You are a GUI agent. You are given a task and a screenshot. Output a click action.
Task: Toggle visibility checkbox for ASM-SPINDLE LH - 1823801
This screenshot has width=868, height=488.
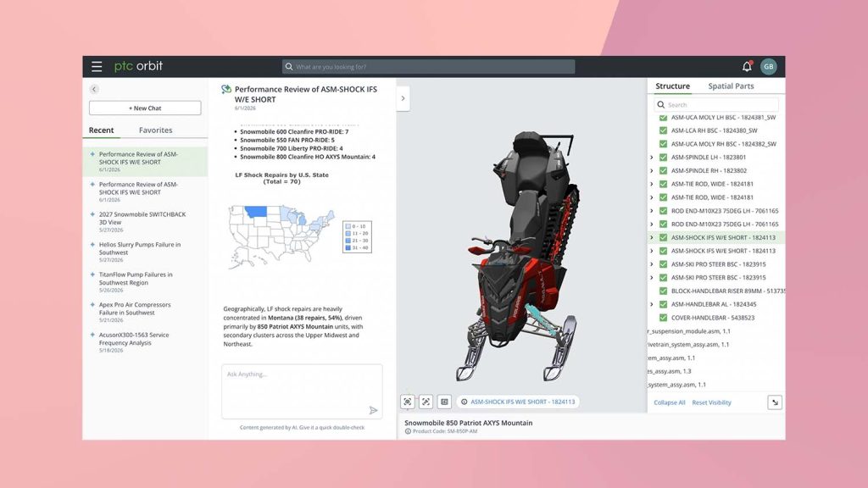[663, 157]
